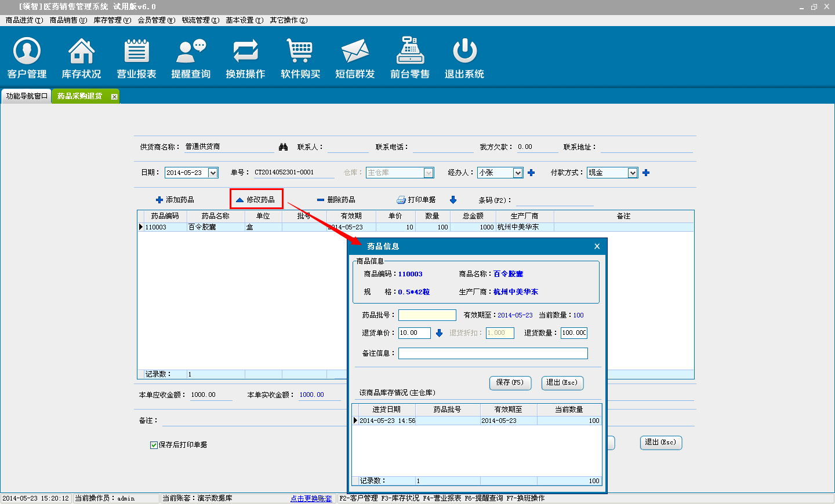Click the 换班操作 shift change icon

245,58
